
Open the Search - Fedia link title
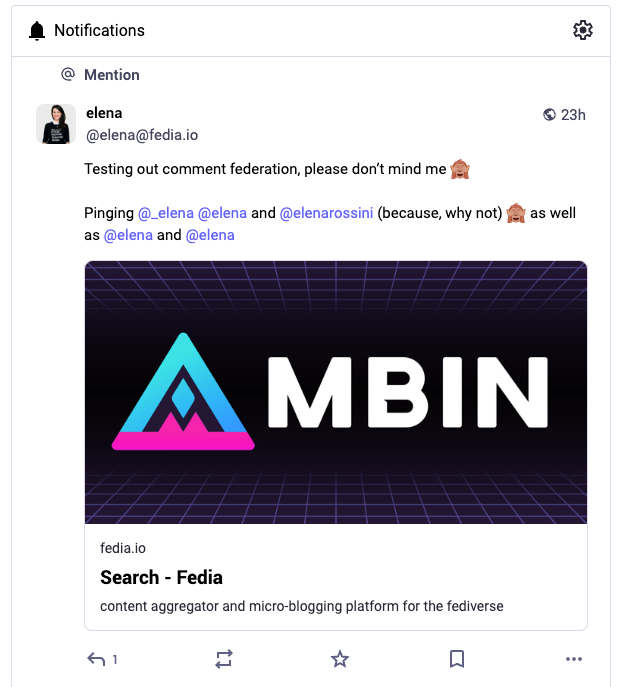pyautogui.click(x=161, y=577)
